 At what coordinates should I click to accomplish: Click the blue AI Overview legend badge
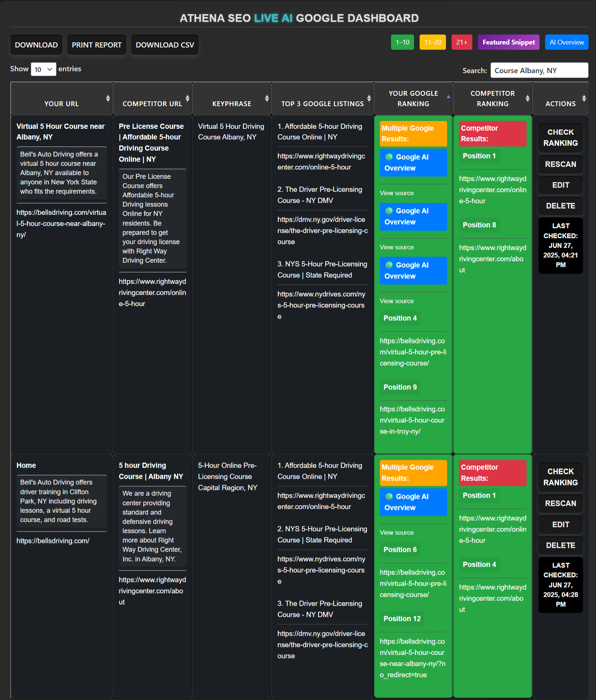(x=567, y=42)
